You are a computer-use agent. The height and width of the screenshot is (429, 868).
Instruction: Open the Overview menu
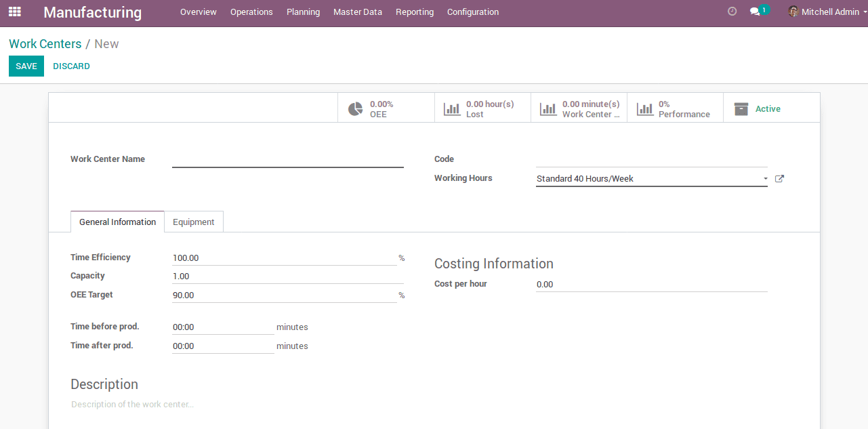click(x=199, y=12)
